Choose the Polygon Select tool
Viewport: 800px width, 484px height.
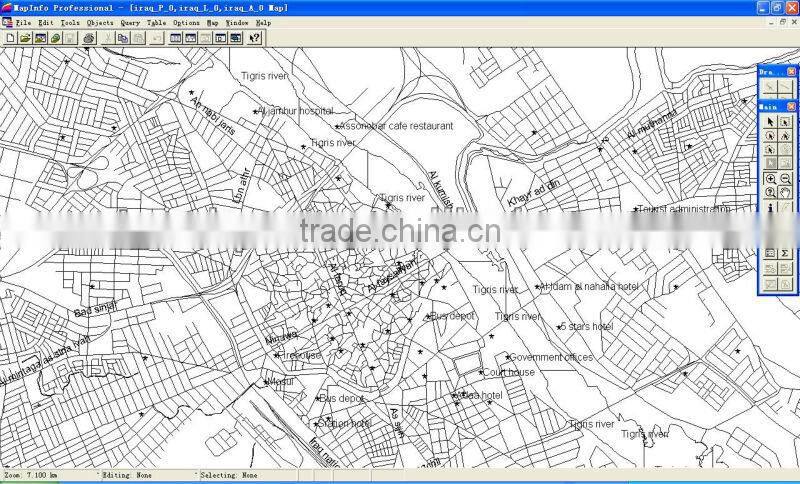pyautogui.click(x=785, y=136)
